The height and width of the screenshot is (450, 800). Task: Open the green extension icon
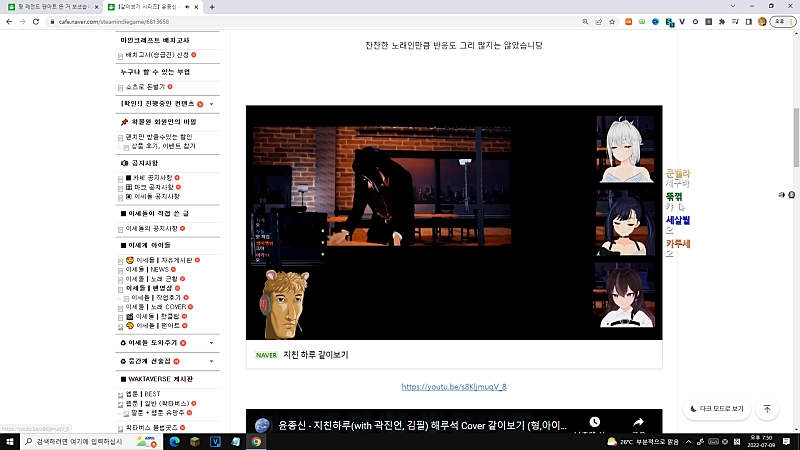click(x=642, y=22)
